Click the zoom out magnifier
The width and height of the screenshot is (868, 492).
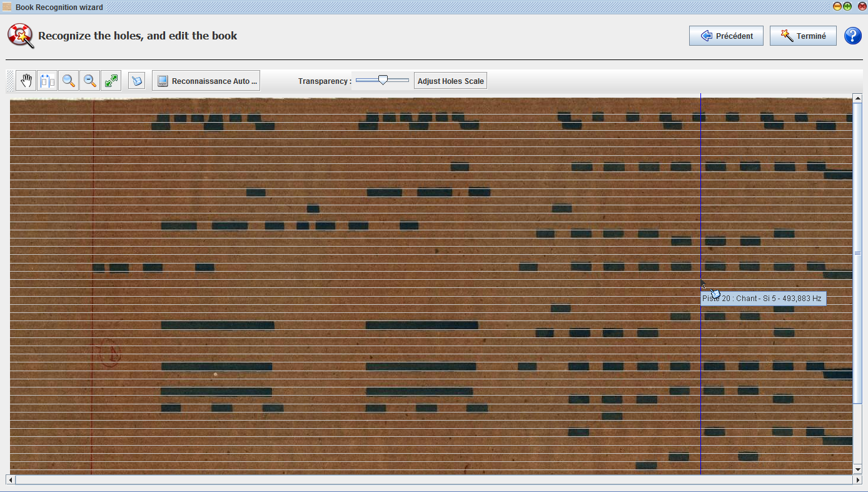pos(90,81)
